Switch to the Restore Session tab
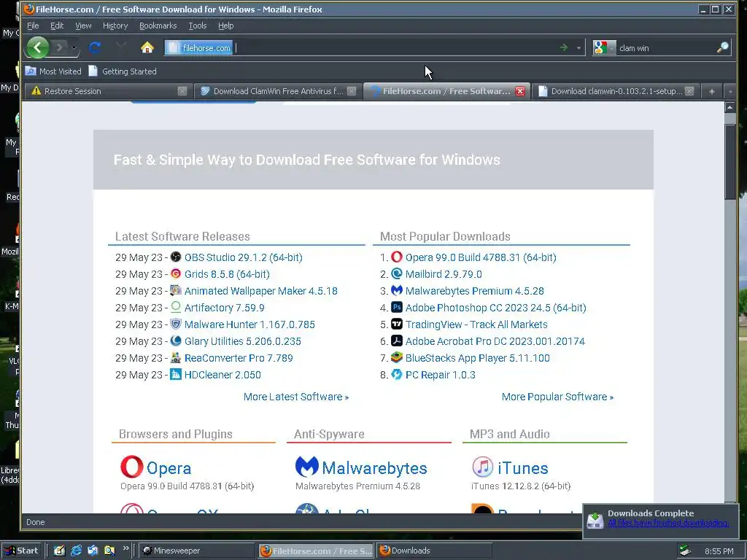 (108, 91)
